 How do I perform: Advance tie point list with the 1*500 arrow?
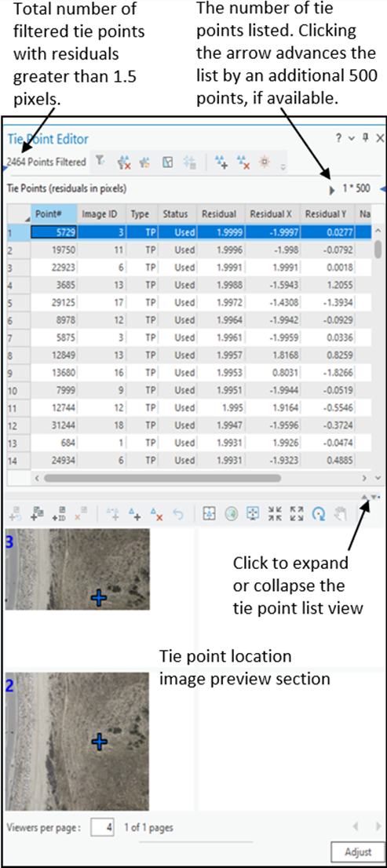pyautogui.click(x=332, y=189)
